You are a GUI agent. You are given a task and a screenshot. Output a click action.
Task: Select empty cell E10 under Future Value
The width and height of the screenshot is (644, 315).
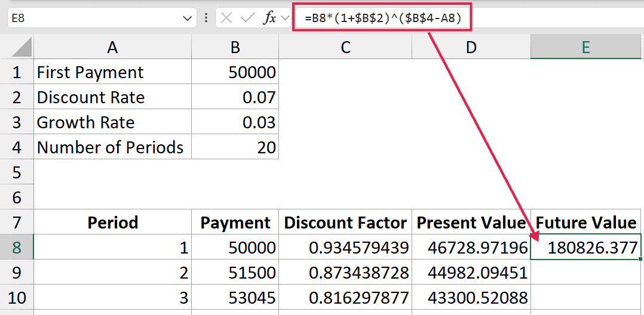coord(586,298)
